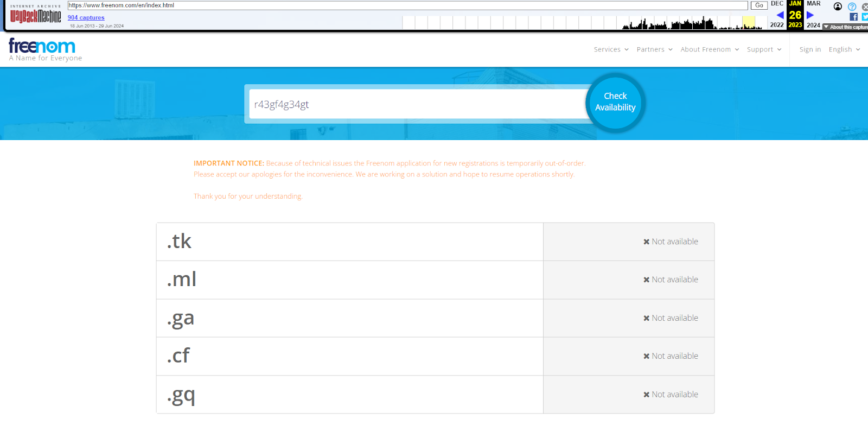This screenshot has width=868, height=438.
Task: Share capture on Twitter
Action: pyautogui.click(x=865, y=17)
